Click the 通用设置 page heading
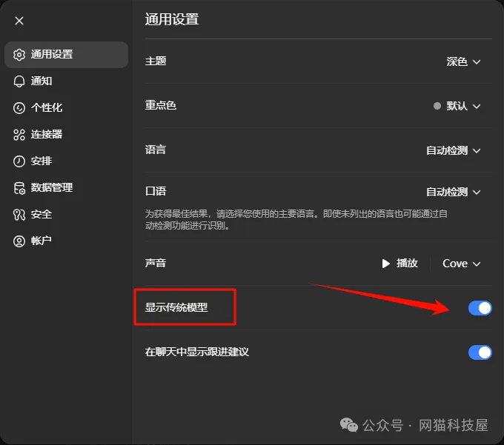 pos(172,19)
